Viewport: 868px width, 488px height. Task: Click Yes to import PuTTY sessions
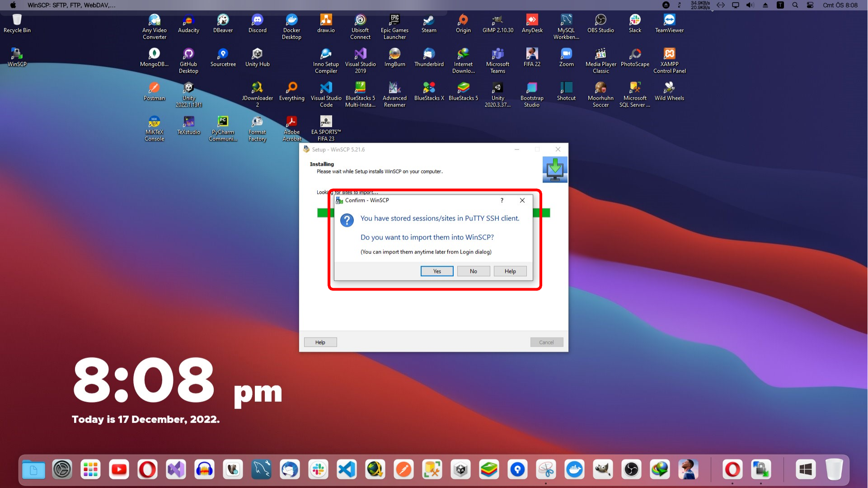437,271
